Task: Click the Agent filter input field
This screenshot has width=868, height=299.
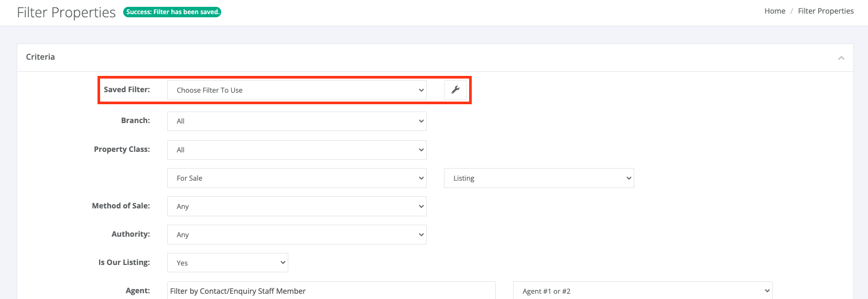Action: pos(331,291)
